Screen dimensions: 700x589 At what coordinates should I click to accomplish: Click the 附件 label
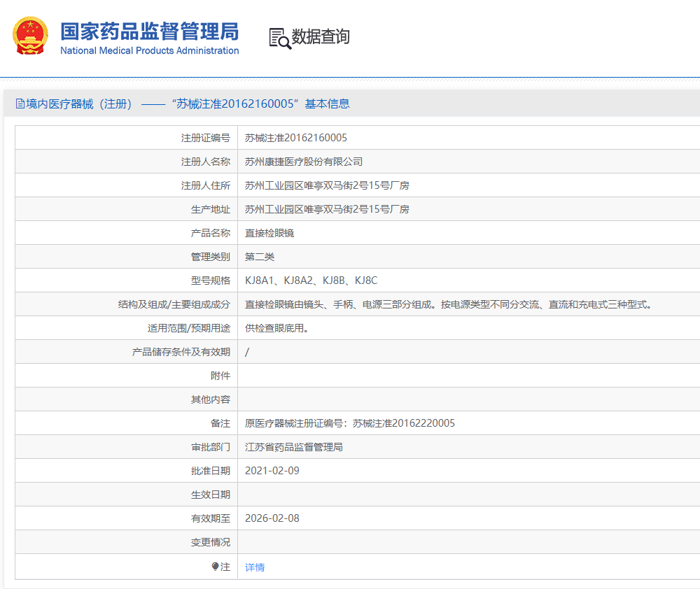(220, 376)
